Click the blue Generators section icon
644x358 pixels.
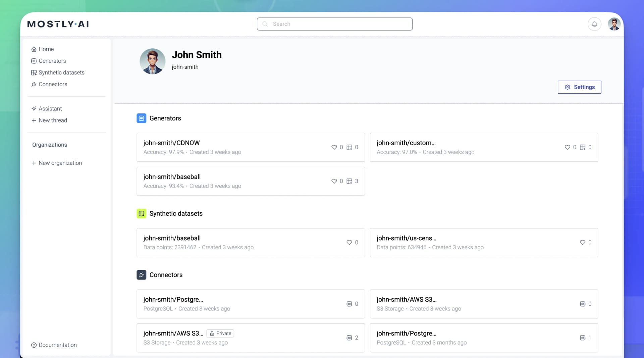[141, 118]
